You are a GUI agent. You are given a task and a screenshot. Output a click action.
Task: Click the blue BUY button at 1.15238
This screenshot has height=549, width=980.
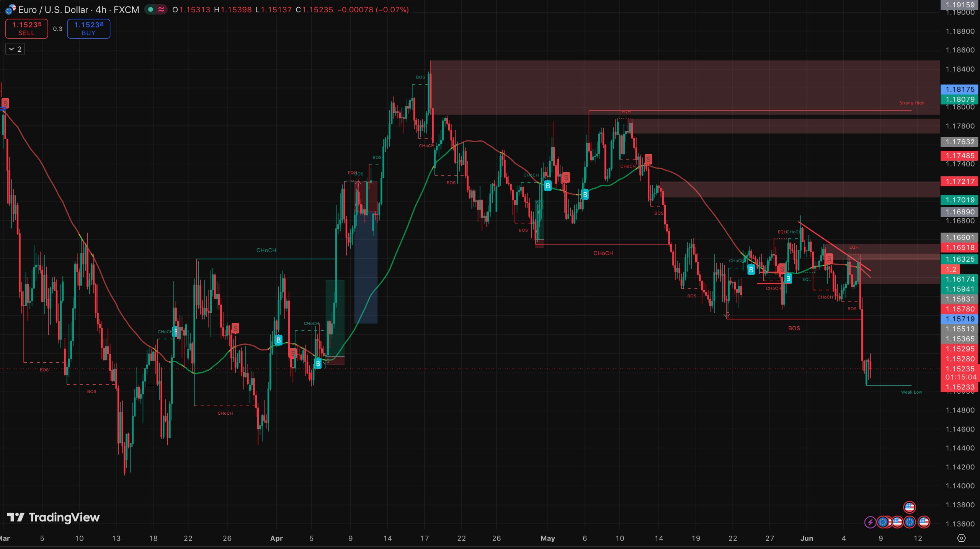coord(89,29)
